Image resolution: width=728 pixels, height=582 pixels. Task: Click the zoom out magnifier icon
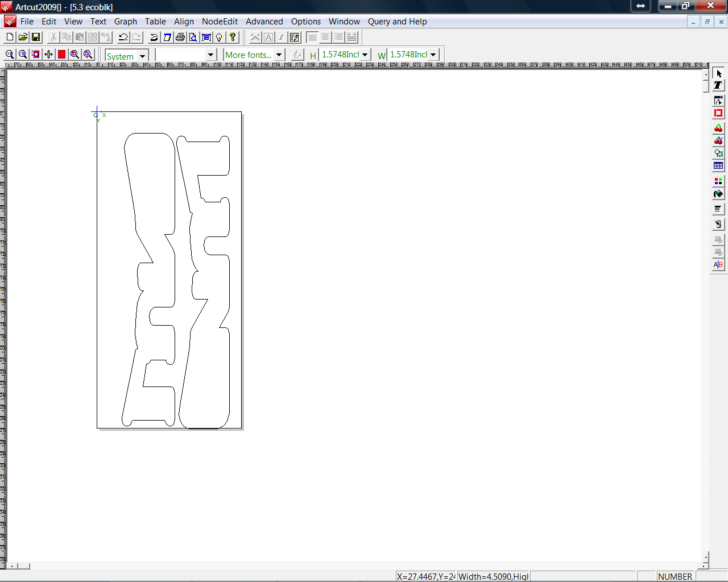(x=23, y=54)
